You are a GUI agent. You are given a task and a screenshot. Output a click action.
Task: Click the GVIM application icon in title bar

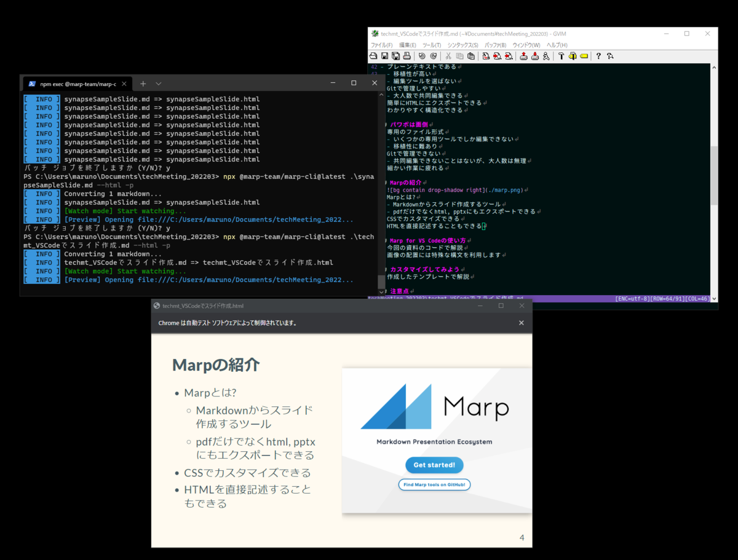pos(375,33)
